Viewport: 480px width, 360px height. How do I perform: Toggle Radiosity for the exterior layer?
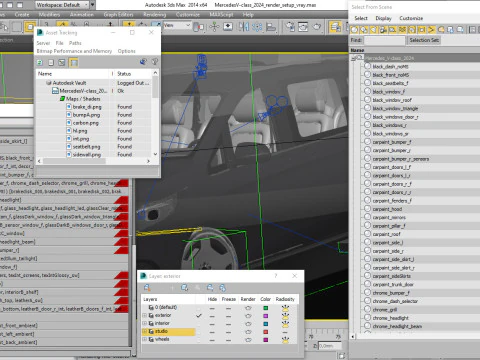(x=285, y=316)
